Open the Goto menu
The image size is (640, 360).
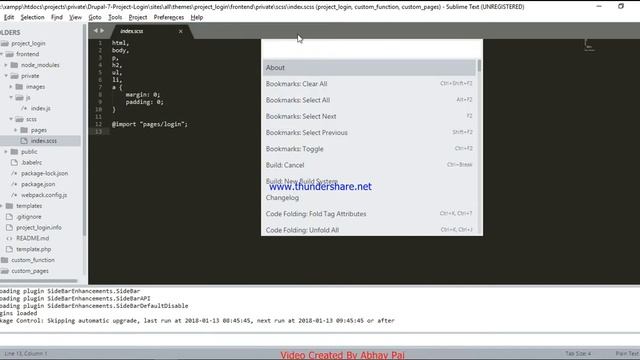(x=95, y=18)
